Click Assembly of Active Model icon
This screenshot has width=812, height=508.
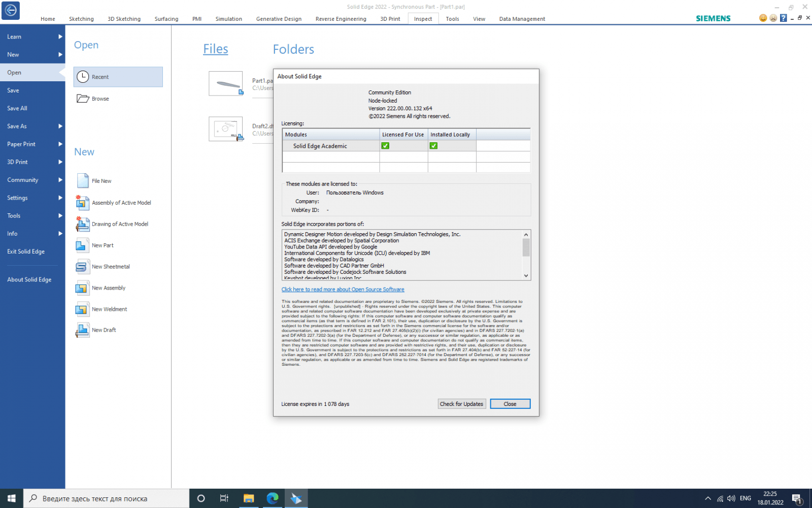pyautogui.click(x=83, y=203)
